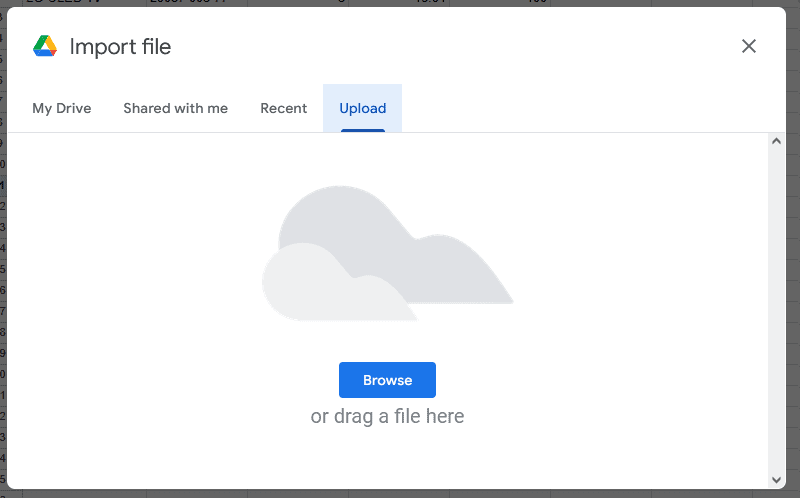This screenshot has width=800, height=498.
Task: Click the Browse button to pick a file
Action: pyautogui.click(x=387, y=380)
